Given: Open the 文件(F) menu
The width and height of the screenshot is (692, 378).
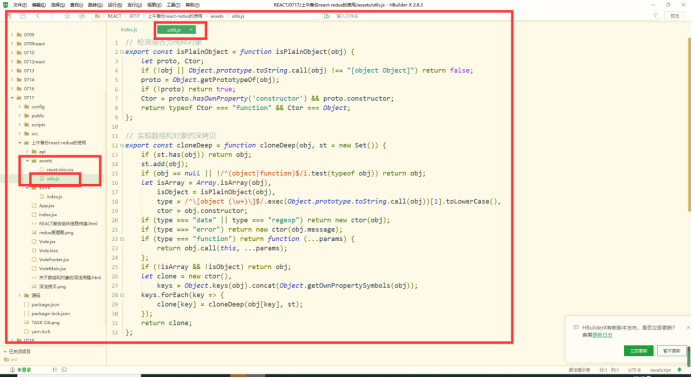Looking at the screenshot, I should 20,5.
